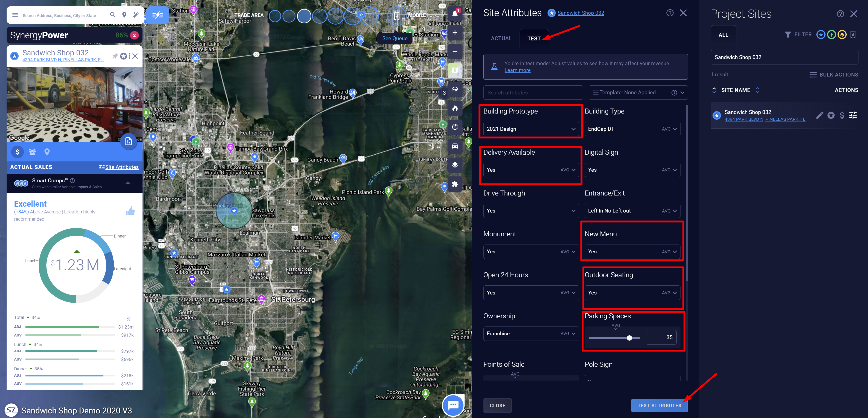Click the CLOSE button

[497, 406]
